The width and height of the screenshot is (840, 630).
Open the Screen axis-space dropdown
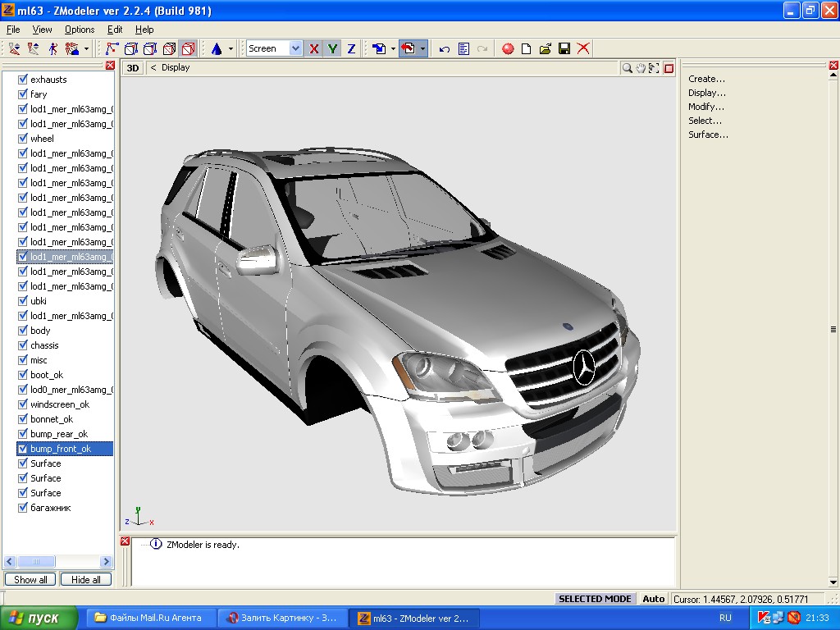[x=295, y=48]
